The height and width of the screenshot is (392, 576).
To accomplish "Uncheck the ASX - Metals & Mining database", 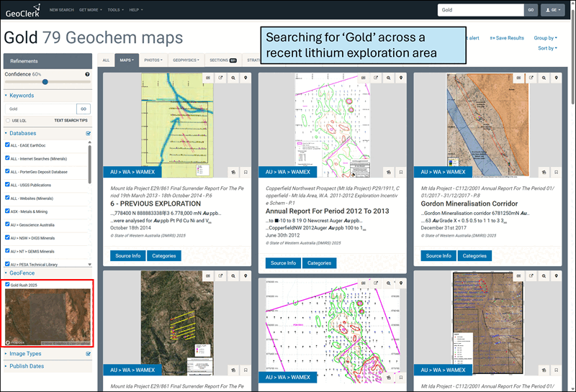I will coord(8,211).
